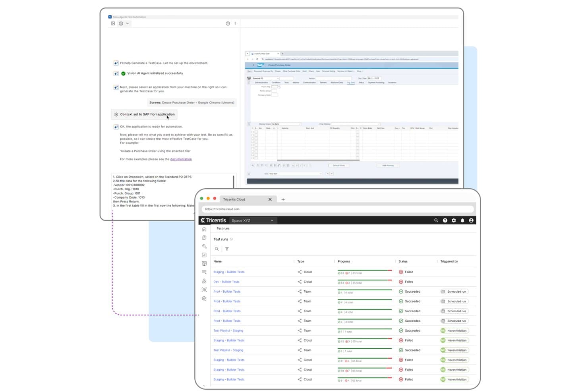Select the Org. Data tab in the SAP window

(x=351, y=83)
